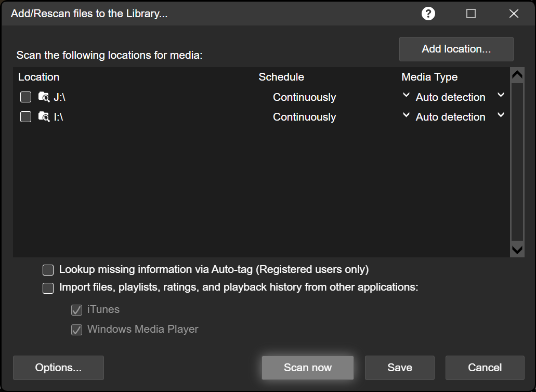Click the folder scan icon beside I:\
Image resolution: width=536 pixels, height=392 pixels.
pos(44,117)
